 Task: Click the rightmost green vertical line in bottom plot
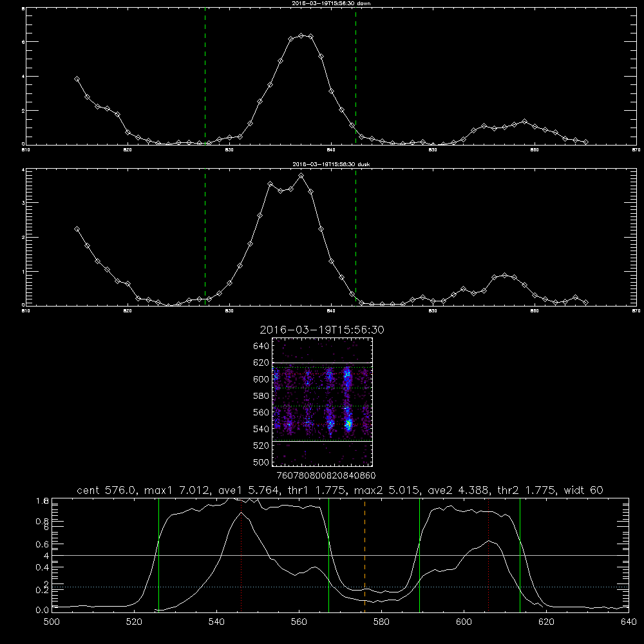click(520, 555)
